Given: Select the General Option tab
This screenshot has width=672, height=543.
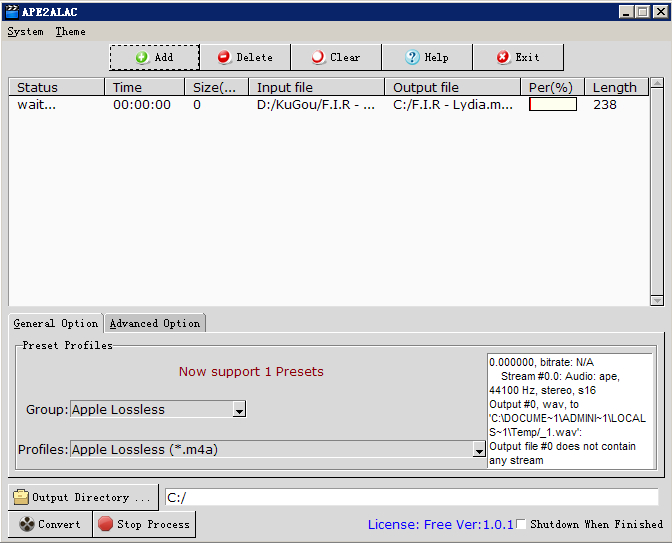Looking at the screenshot, I should pos(56,323).
